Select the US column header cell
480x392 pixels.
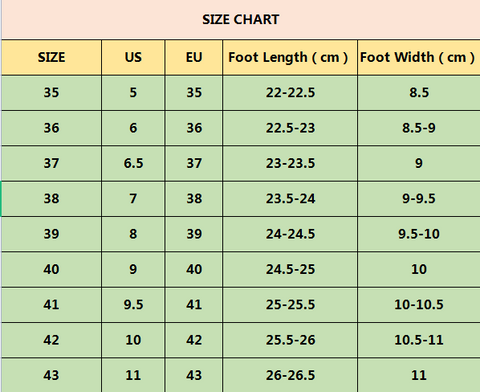(133, 57)
